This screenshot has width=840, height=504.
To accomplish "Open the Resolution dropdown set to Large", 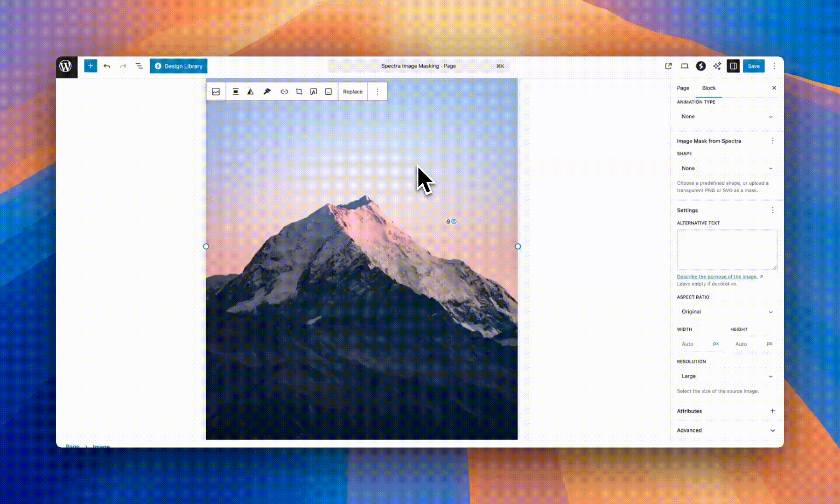I will 726,376.
